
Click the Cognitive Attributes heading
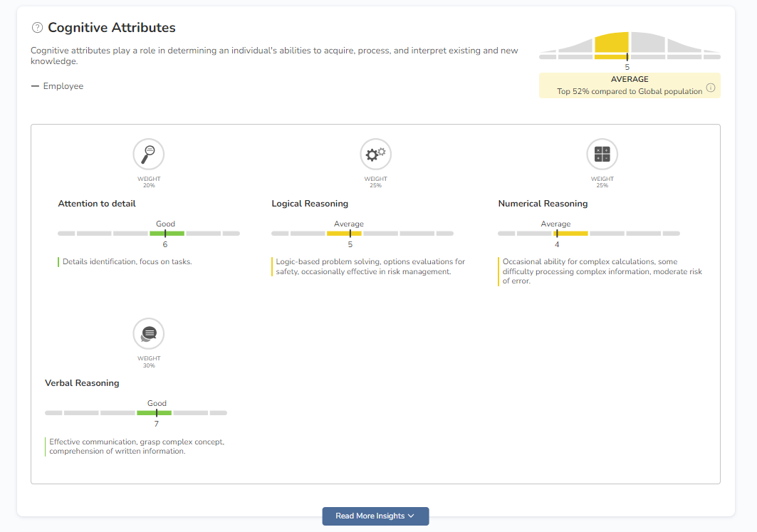(111, 28)
